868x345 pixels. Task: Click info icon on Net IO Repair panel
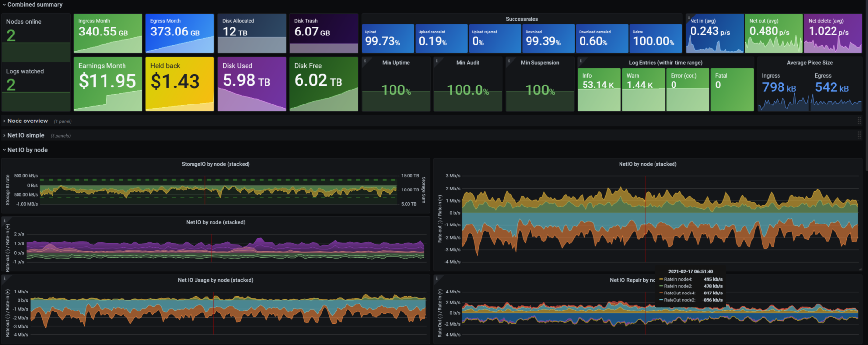coord(437,278)
